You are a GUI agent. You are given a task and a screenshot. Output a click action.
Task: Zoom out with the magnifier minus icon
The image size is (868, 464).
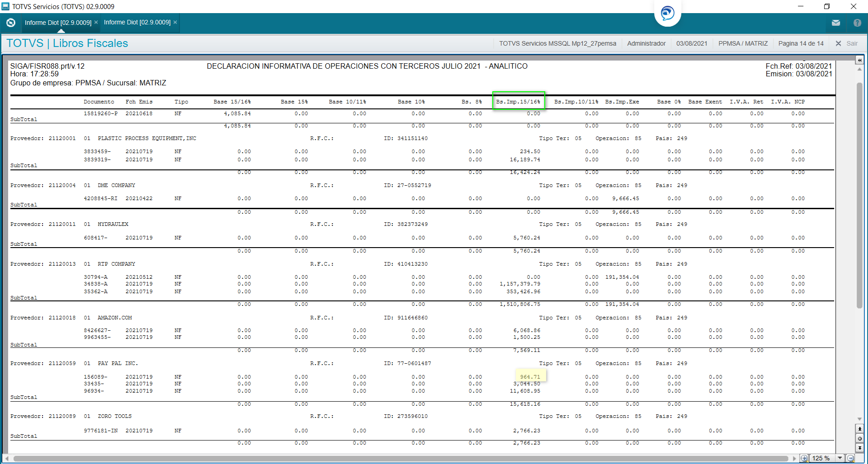[850, 458]
